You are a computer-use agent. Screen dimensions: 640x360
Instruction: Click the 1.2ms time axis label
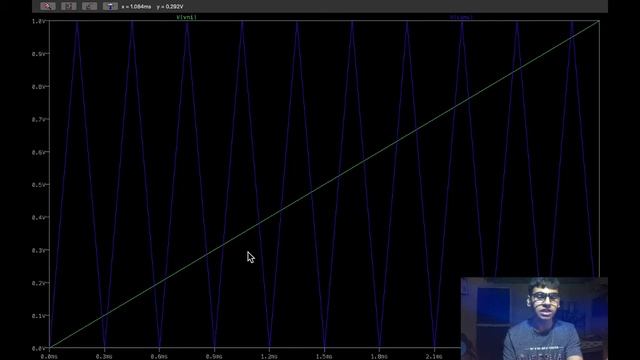point(269,356)
